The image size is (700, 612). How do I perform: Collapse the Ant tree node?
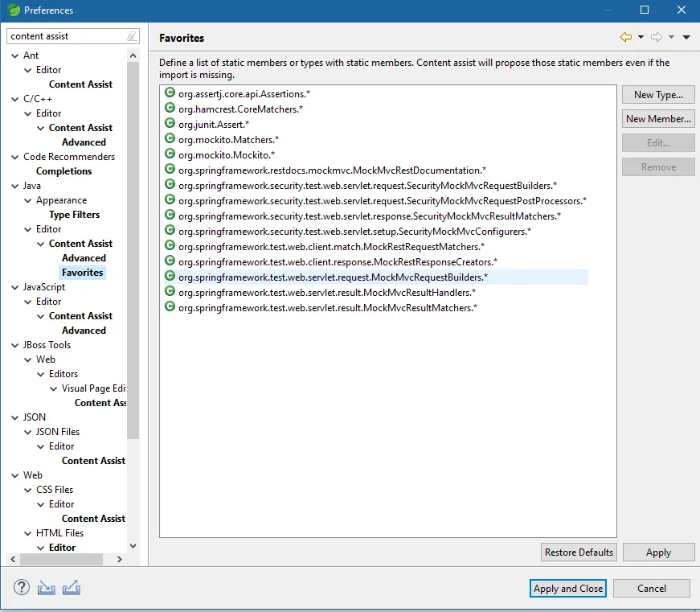14,55
